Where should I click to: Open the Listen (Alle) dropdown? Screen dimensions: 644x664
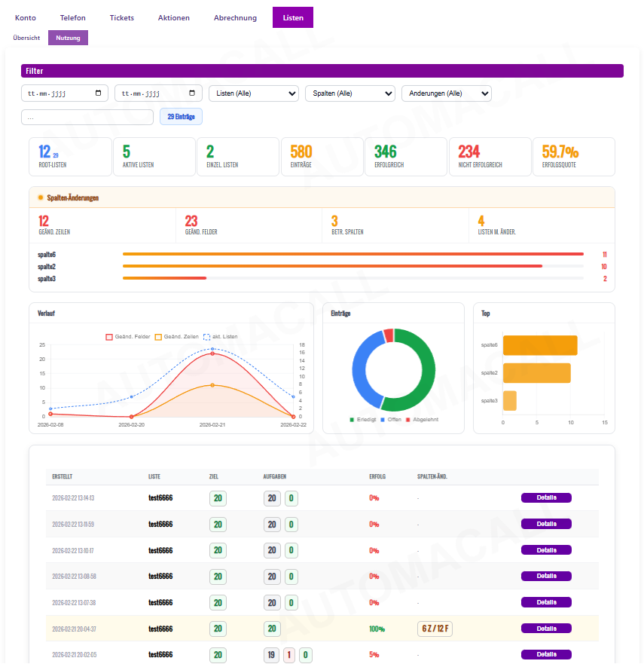click(253, 93)
